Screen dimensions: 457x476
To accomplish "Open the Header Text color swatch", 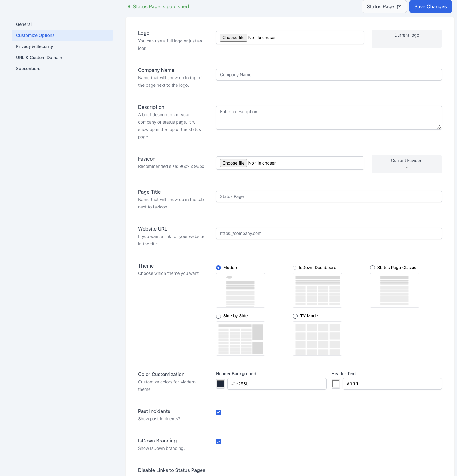I will coord(336,384).
